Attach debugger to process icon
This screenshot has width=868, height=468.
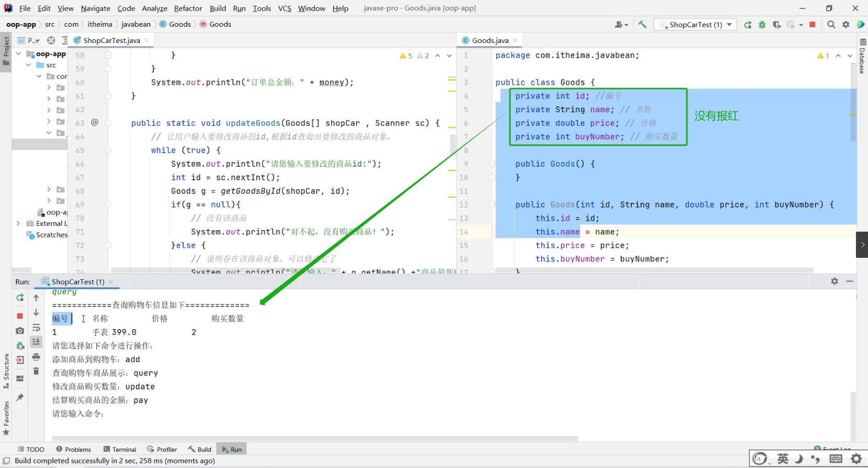(20, 345)
